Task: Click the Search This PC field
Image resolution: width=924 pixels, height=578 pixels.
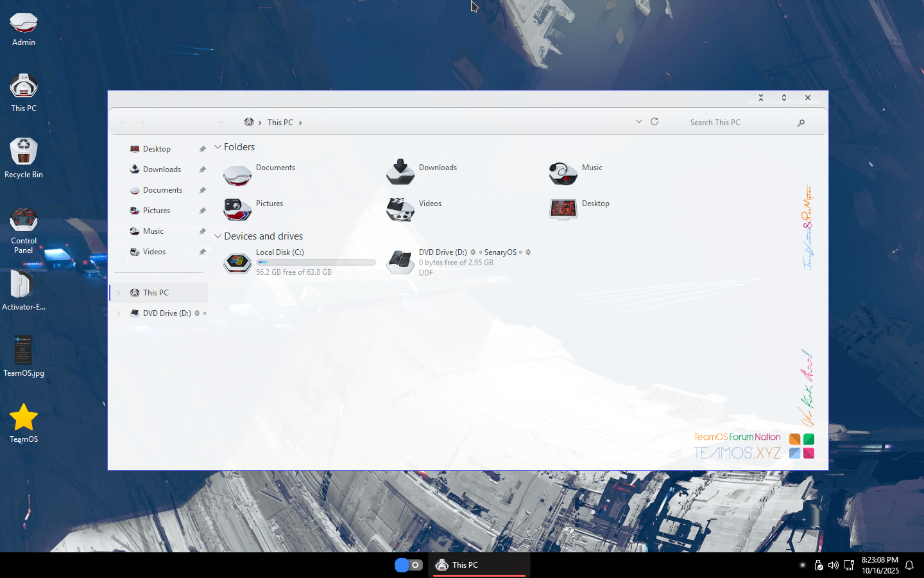Action: click(738, 123)
